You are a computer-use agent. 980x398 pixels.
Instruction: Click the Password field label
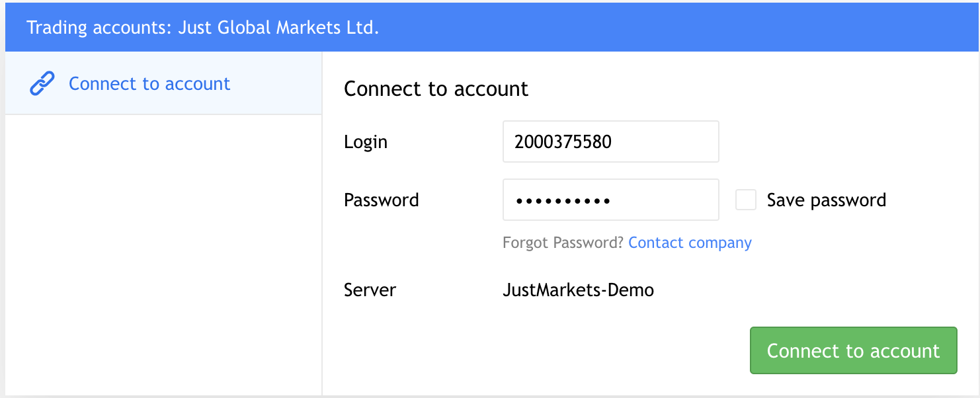382,200
